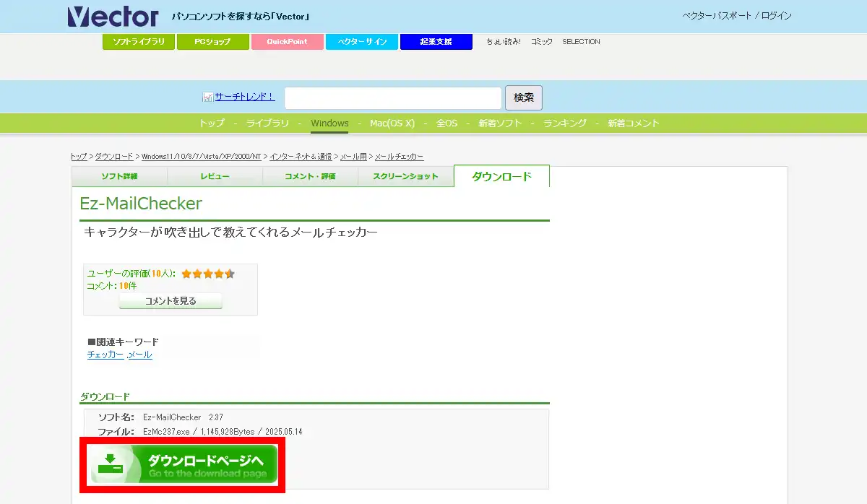The image size is (867, 504).
Task: Click the コミック link
Action: pyautogui.click(x=542, y=42)
